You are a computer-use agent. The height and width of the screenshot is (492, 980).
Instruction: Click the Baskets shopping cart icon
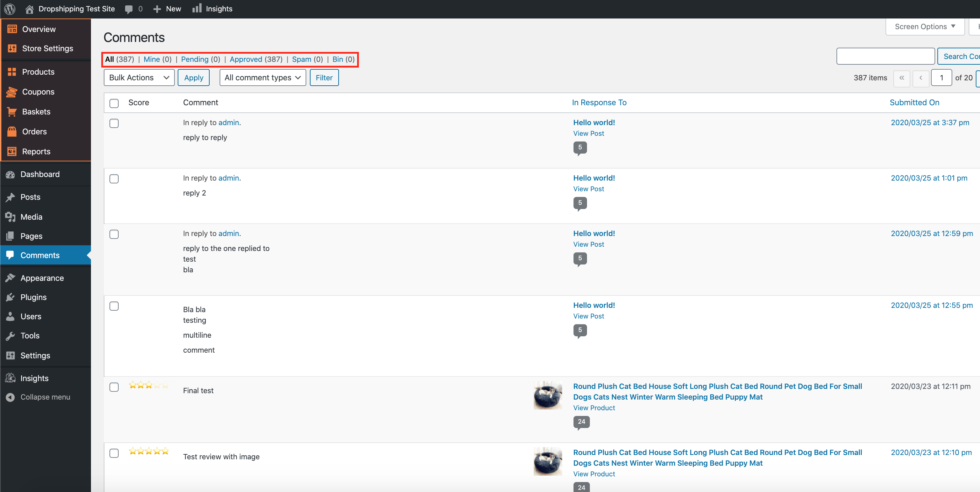tap(12, 112)
